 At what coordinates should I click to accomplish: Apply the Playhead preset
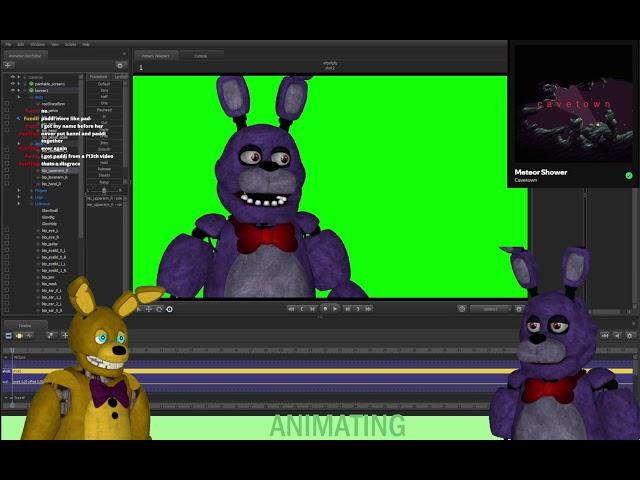(x=104, y=110)
